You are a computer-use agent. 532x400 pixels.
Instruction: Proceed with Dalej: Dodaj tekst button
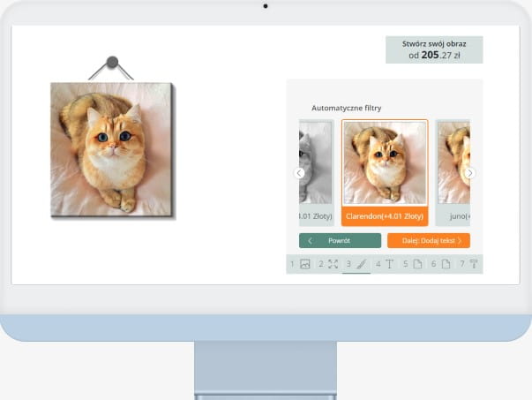point(428,240)
